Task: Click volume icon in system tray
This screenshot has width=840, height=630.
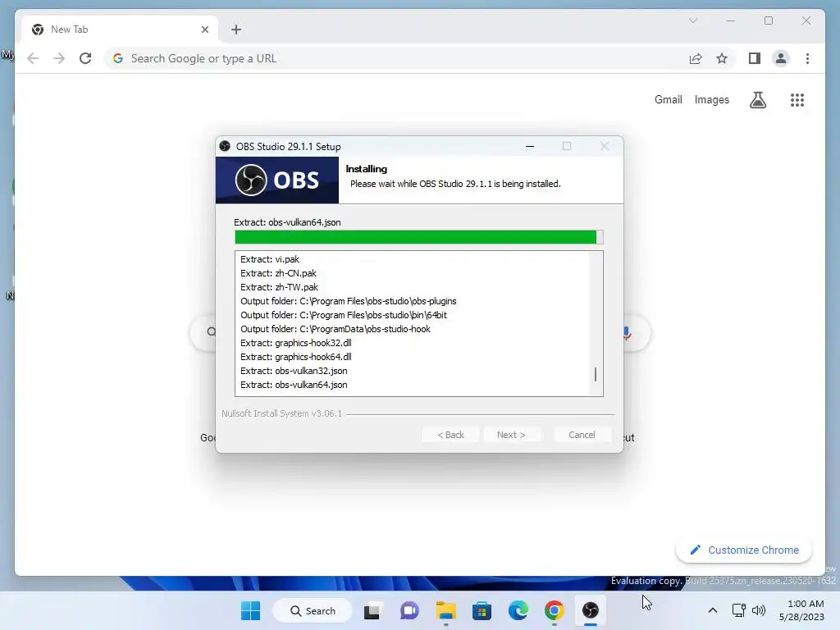Action: pyautogui.click(x=759, y=610)
